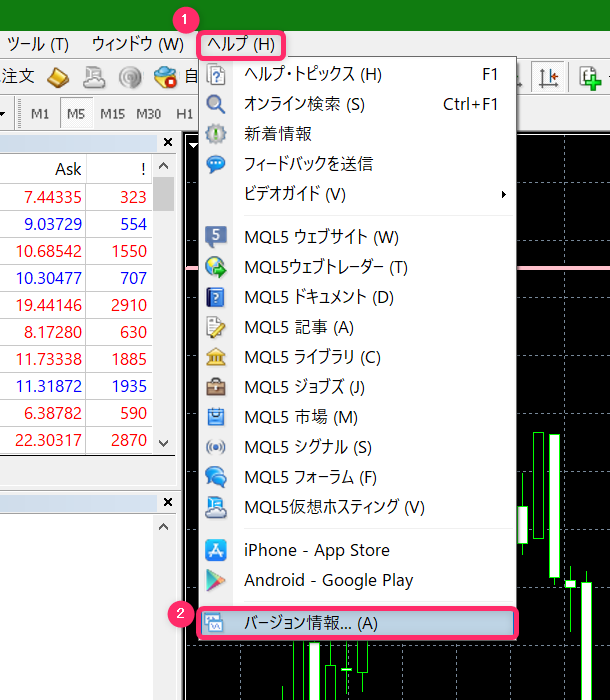Click spread value 323
Image resolution: width=610 pixels, height=700 pixels.
pos(133,197)
